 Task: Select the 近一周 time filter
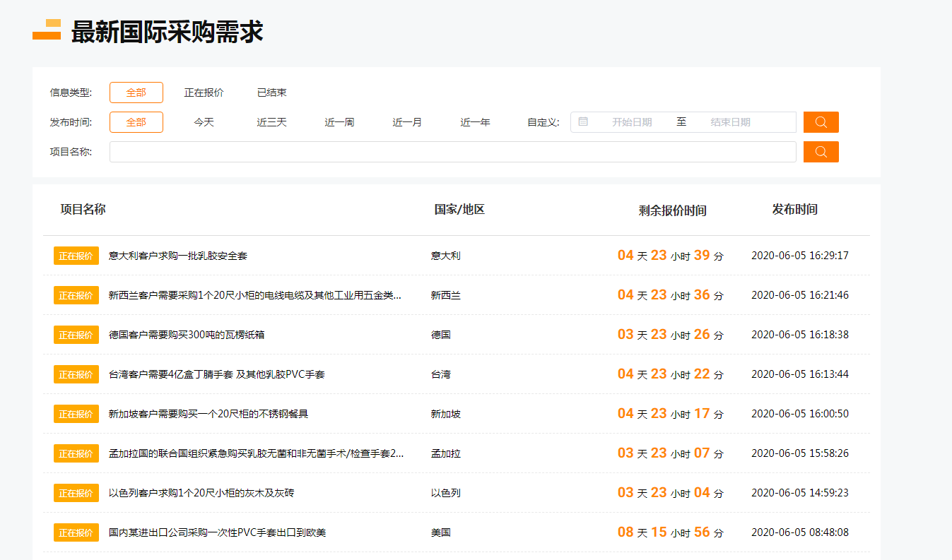[339, 121]
